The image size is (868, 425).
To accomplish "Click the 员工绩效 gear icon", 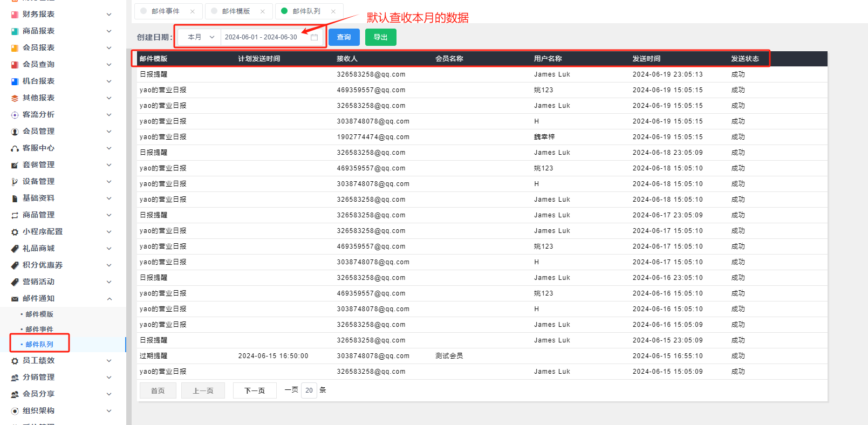I will point(15,361).
